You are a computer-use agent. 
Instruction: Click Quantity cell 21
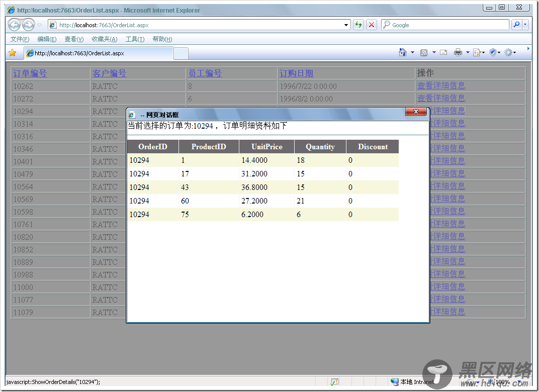[320, 201]
